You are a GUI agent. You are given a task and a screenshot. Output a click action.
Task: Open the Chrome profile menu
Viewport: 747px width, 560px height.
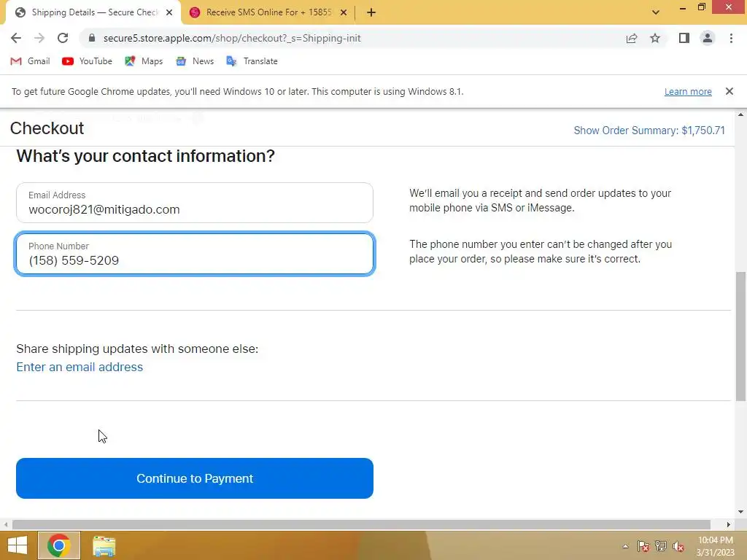pos(708,38)
